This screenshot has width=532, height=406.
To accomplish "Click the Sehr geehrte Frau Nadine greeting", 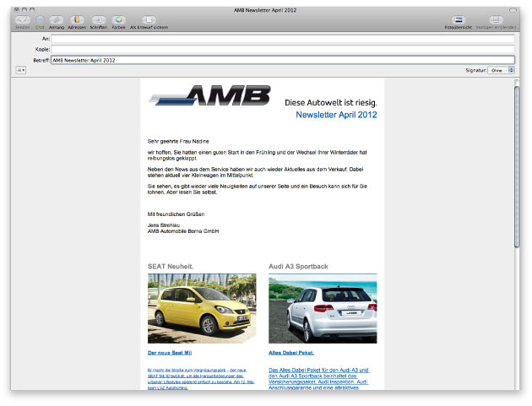I will pyautogui.click(x=178, y=142).
